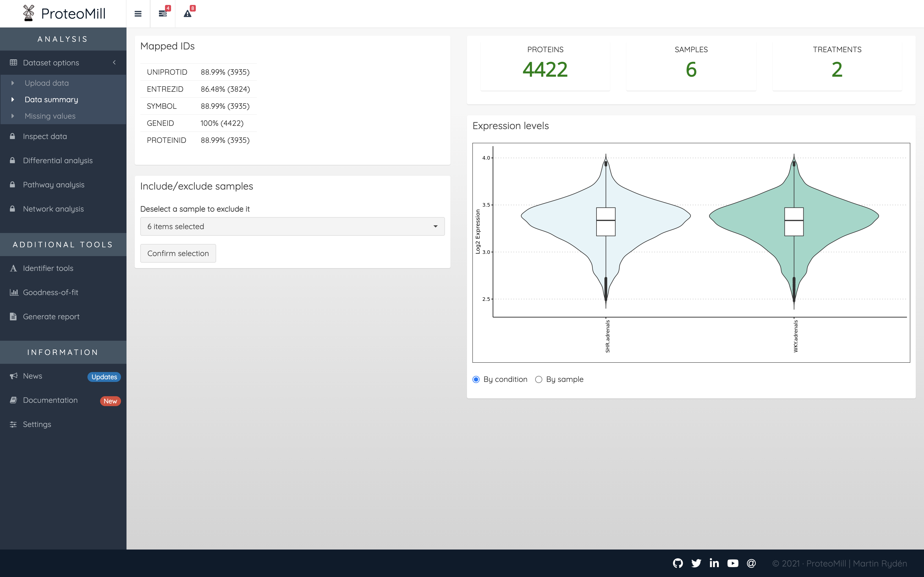Open the LinkedIn icon in footer

tap(714, 563)
